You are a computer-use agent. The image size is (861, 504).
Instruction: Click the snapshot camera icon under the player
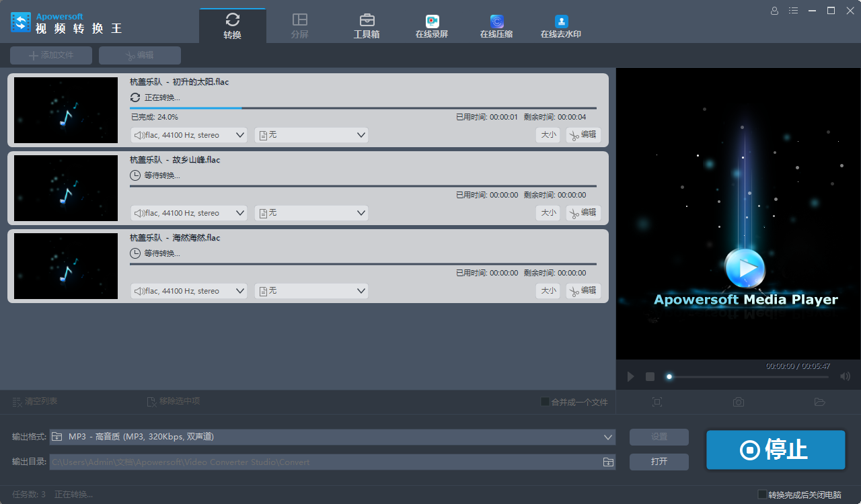[739, 402]
